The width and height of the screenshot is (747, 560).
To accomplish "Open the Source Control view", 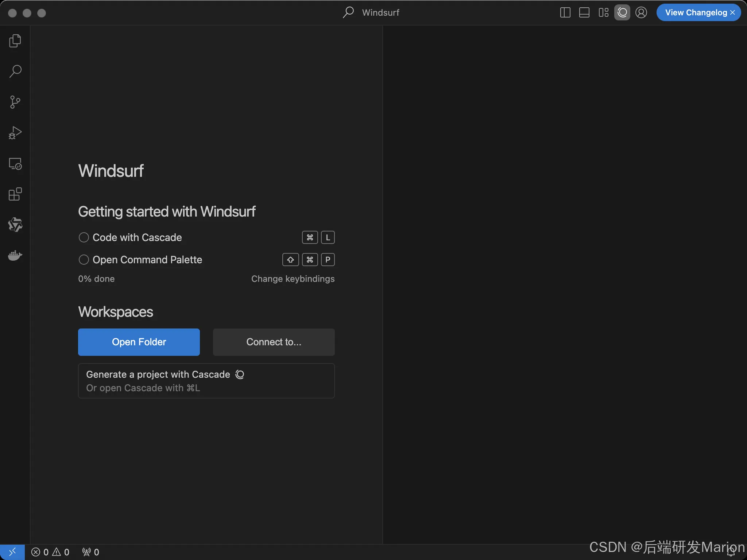I will click(15, 102).
